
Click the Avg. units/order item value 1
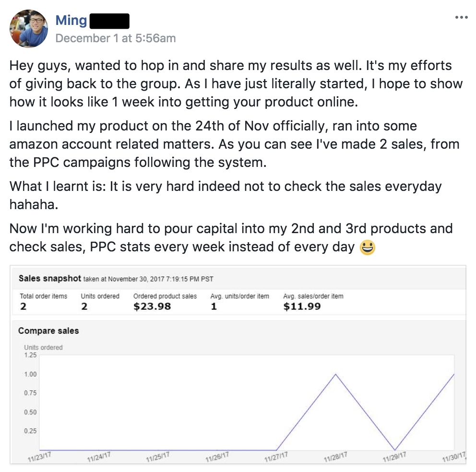coord(214,306)
